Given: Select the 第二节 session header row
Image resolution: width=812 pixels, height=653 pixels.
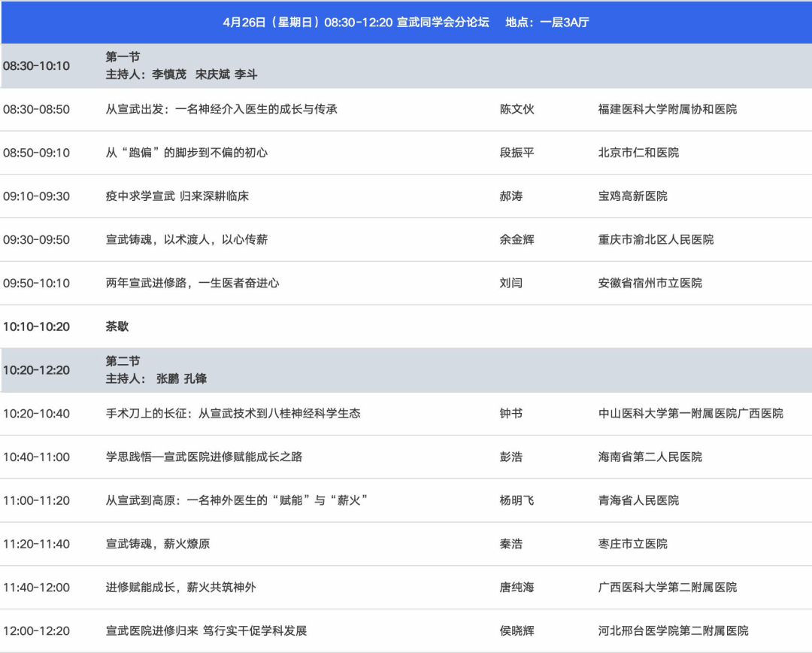Looking at the screenshot, I should pos(406,370).
